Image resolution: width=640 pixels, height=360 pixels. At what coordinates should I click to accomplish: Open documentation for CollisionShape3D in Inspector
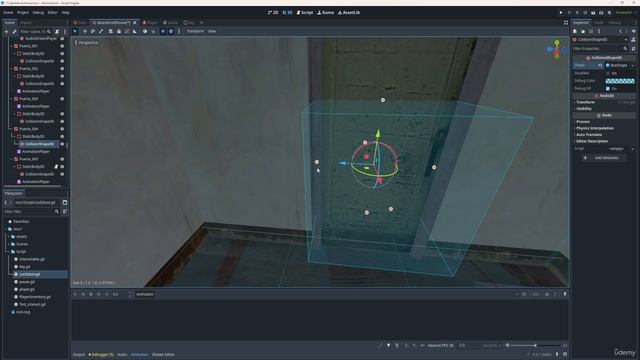point(633,40)
